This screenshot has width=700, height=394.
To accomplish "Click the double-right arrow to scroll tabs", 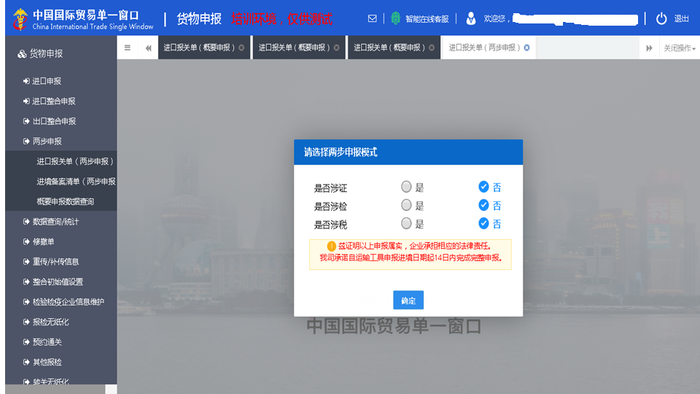I will coord(649,48).
